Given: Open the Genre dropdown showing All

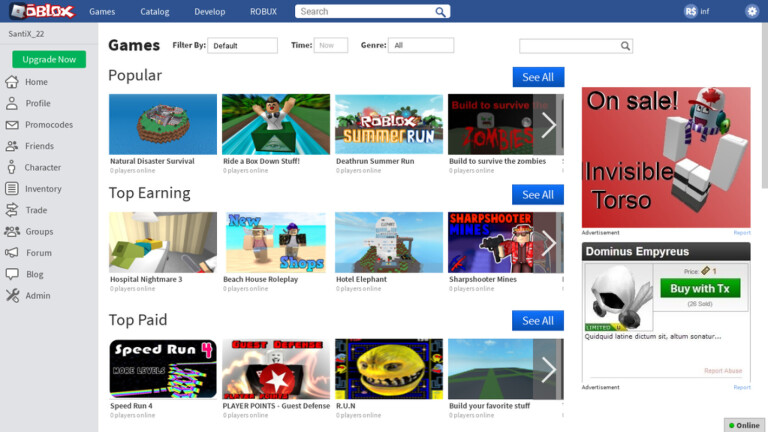Looking at the screenshot, I should [x=421, y=46].
